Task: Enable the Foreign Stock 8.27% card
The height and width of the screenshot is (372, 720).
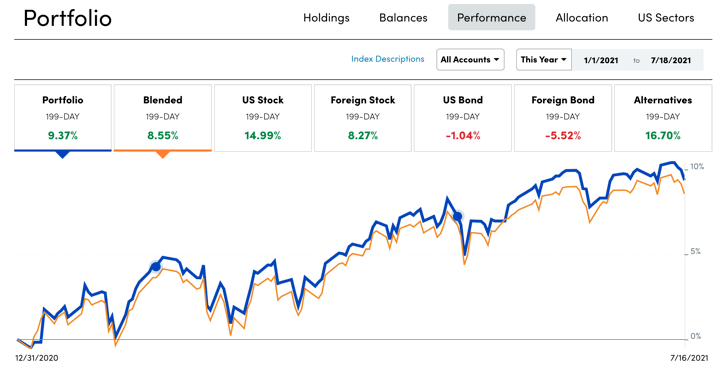Action: point(363,118)
